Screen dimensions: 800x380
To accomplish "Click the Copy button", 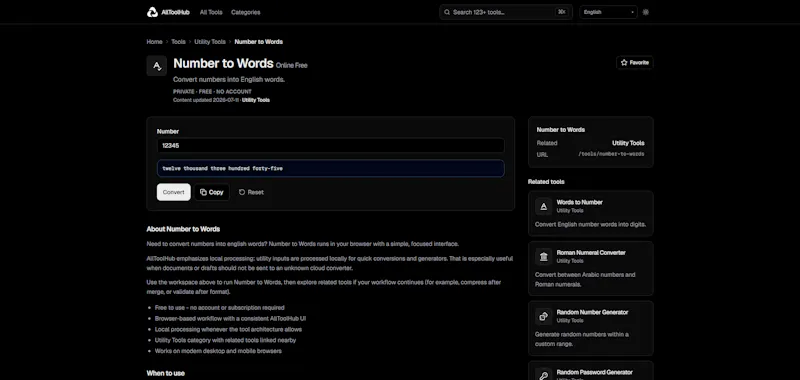I will tap(212, 192).
